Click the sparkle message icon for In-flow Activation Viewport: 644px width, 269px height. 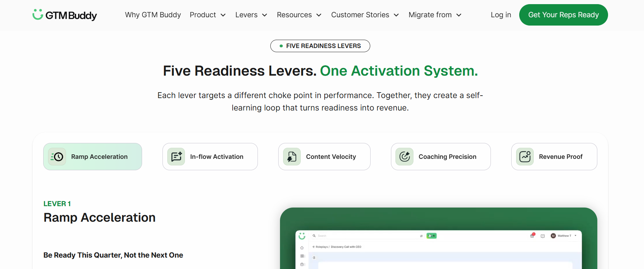click(176, 157)
